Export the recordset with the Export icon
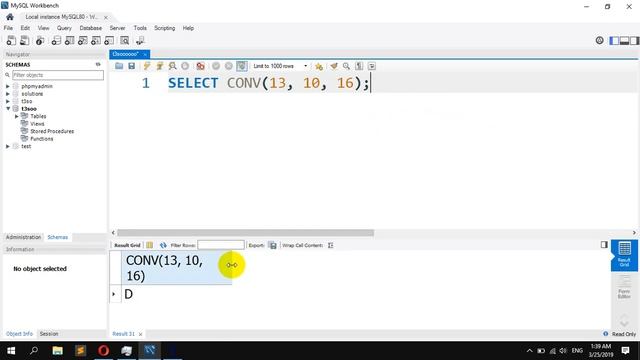 pos(273,245)
